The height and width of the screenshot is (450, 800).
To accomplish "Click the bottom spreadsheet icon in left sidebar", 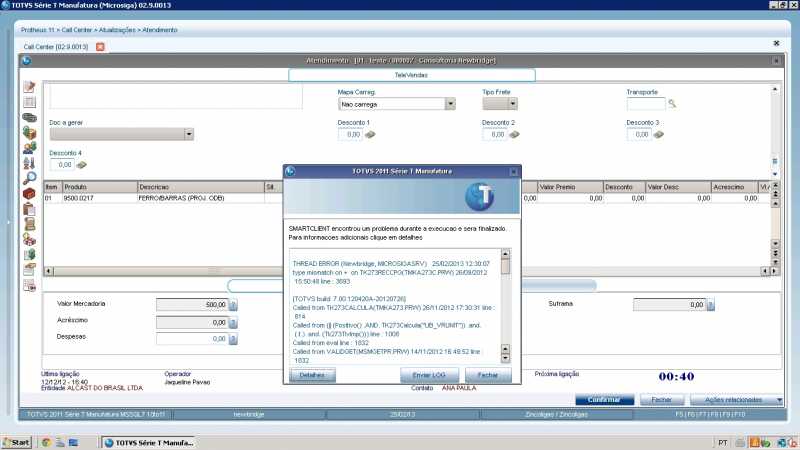I will tap(30, 286).
